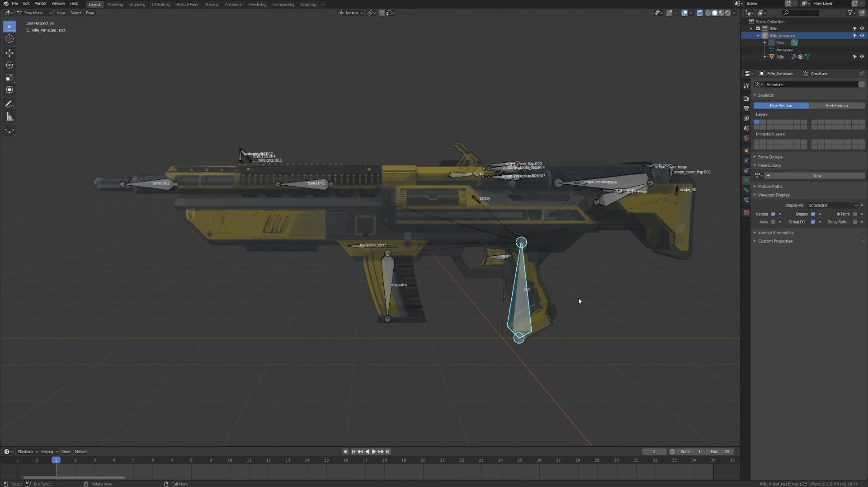The height and width of the screenshot is (487, 868).
Task: Collapse the Skeleton panel
Action: coord(766,95)
